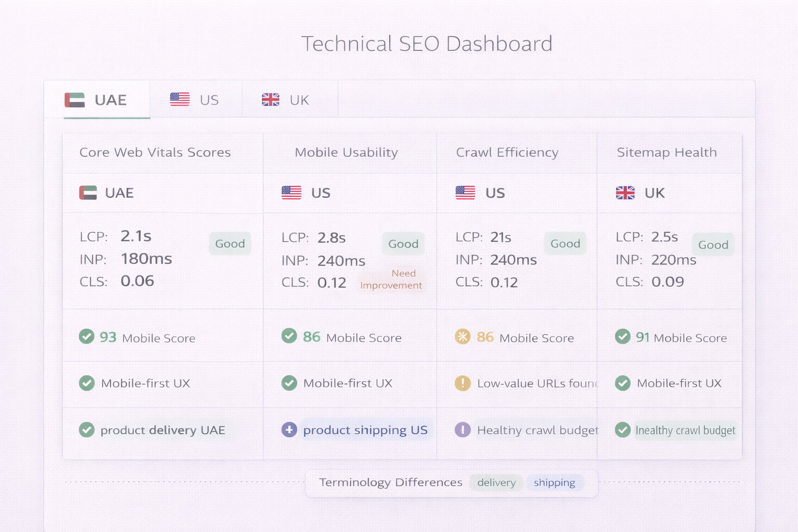The image size is (798, 532).
Task: Switch to the US tab
Action: click(x=195, y=99)
